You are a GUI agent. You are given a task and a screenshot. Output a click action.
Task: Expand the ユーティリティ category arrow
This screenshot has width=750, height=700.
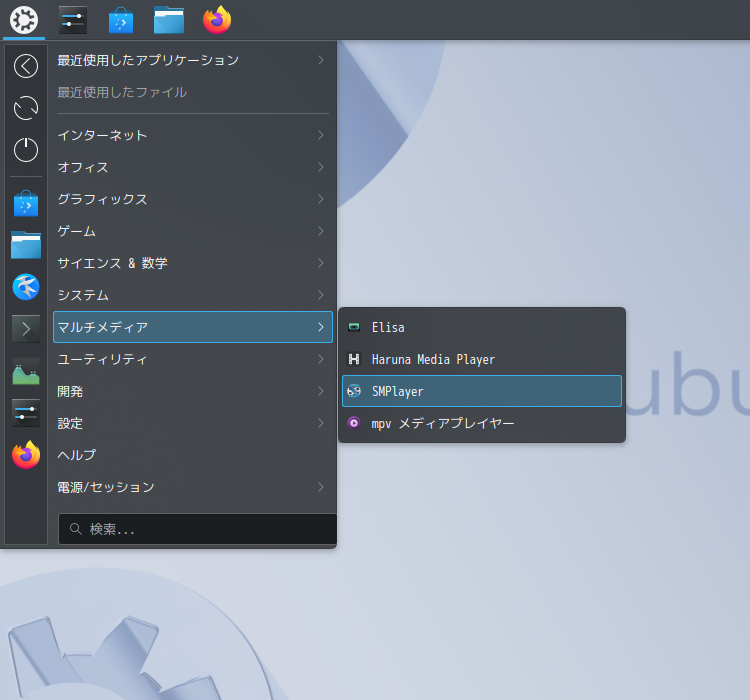click(x=321, y=359)
